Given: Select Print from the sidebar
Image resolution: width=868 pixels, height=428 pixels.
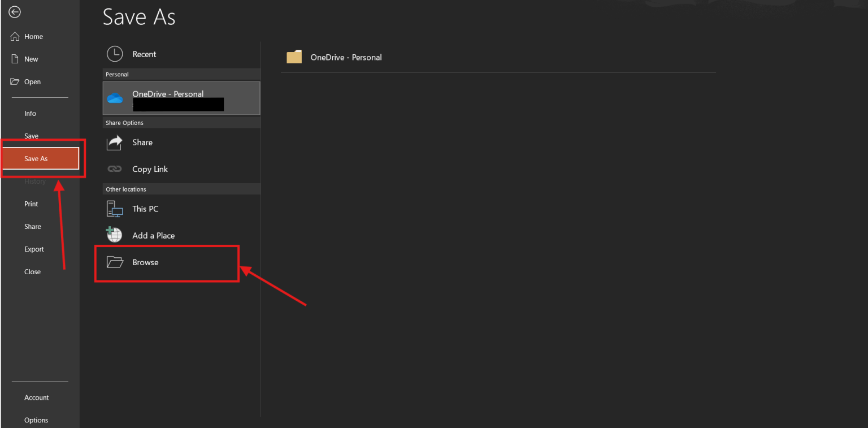Looking at the screenshot, I should coord(31,204).
